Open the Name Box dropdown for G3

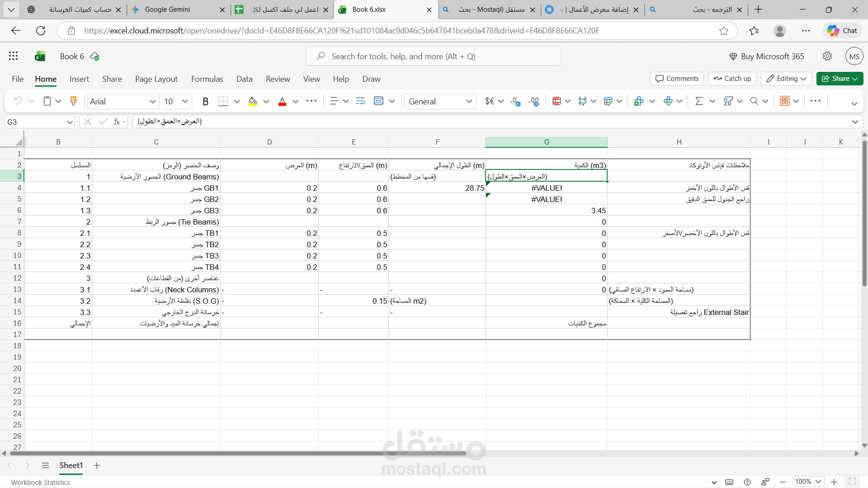click(x=70, y=122)
